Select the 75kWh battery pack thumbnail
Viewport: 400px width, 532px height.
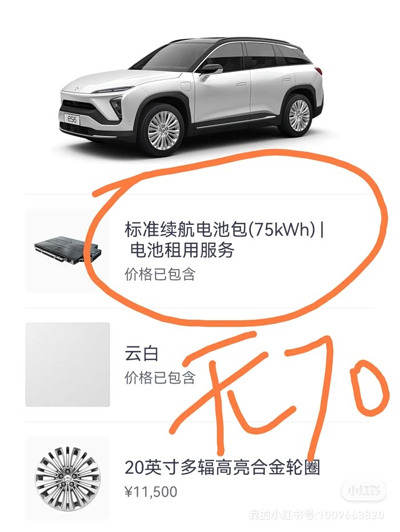coord(68,250)
